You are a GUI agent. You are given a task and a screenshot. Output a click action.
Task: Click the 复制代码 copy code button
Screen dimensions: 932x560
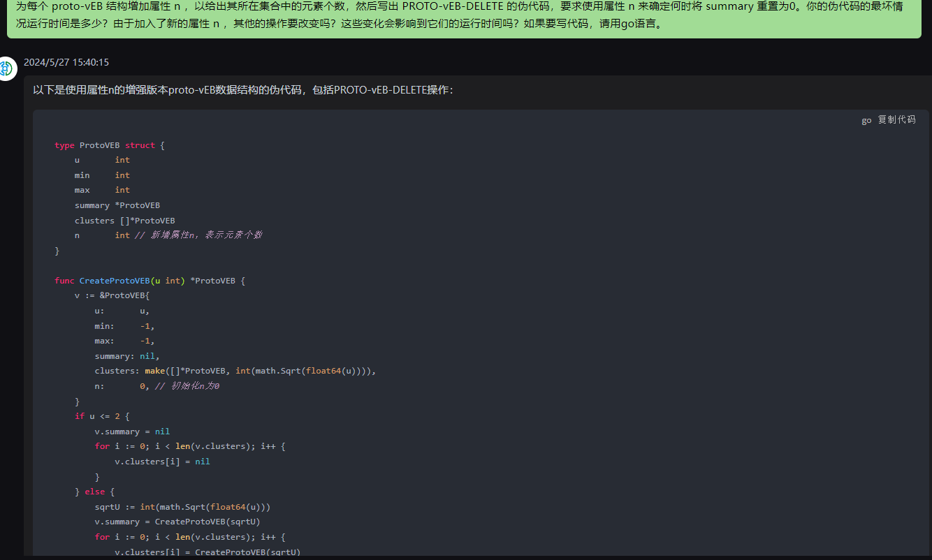pyautogui.click(x=896, y=120)
